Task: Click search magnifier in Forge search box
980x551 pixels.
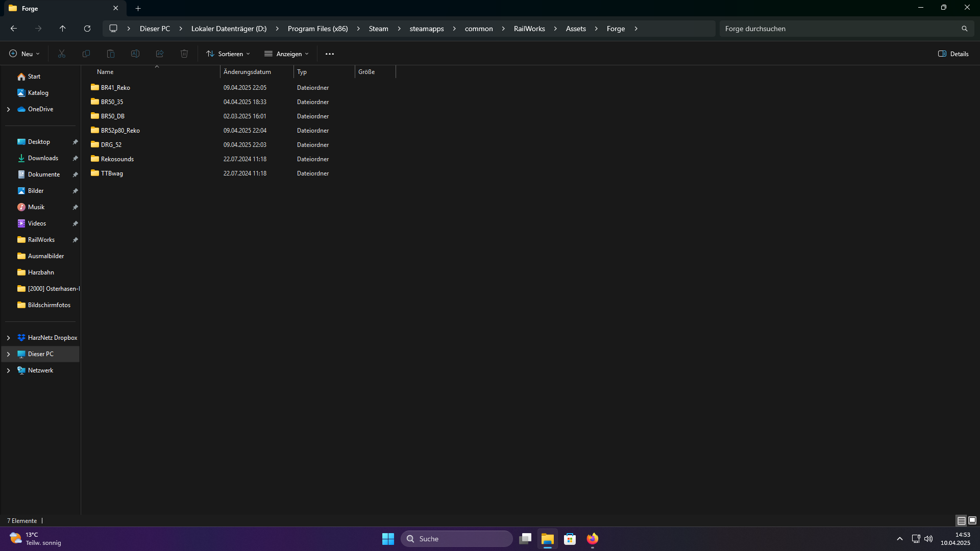Action: pos(964,29)
